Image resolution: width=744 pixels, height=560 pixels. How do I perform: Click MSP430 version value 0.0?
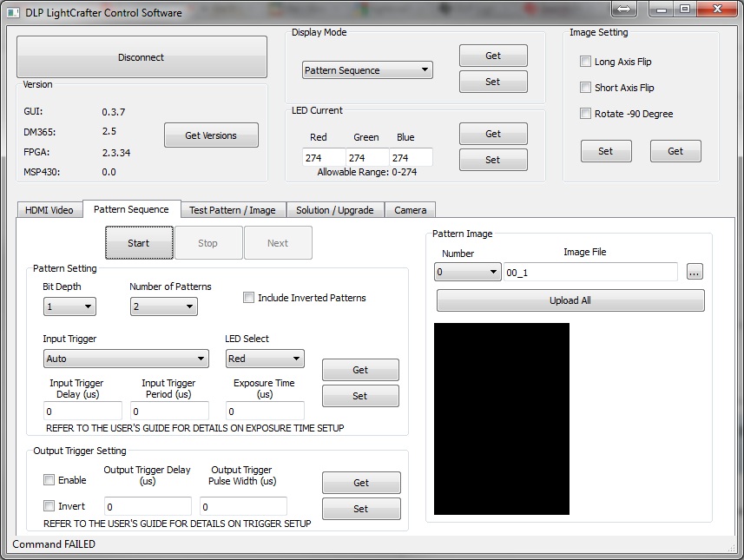109,172
